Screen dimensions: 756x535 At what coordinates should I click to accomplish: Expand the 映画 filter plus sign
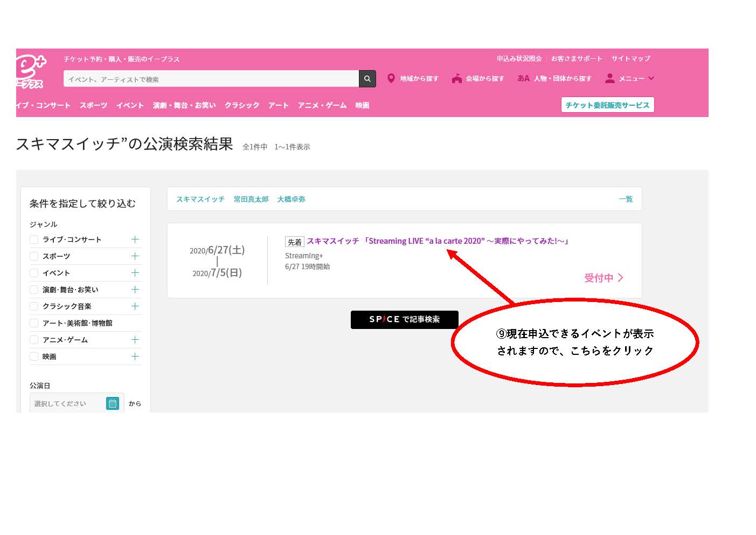coord(135,356)
